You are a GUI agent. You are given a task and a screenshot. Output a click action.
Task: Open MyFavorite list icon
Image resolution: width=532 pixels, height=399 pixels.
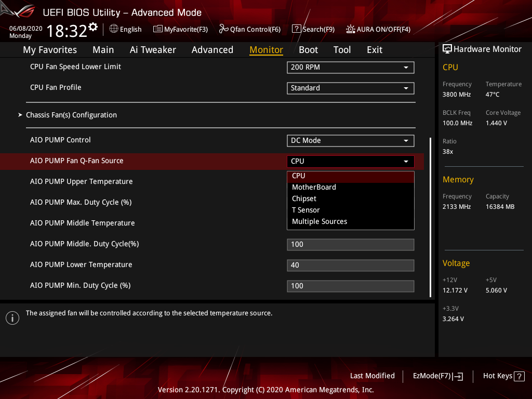(158, 29)
